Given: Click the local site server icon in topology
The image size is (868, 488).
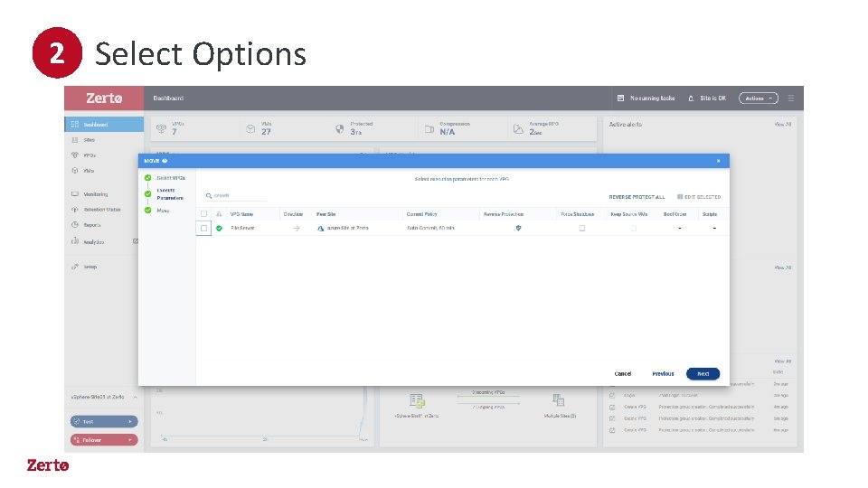Looking at the screenshot, I should (x=417, y=400).
